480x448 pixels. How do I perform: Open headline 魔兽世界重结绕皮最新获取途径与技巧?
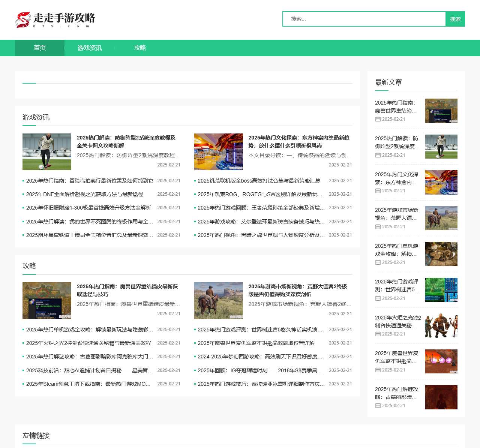click(x=127, y=290)
